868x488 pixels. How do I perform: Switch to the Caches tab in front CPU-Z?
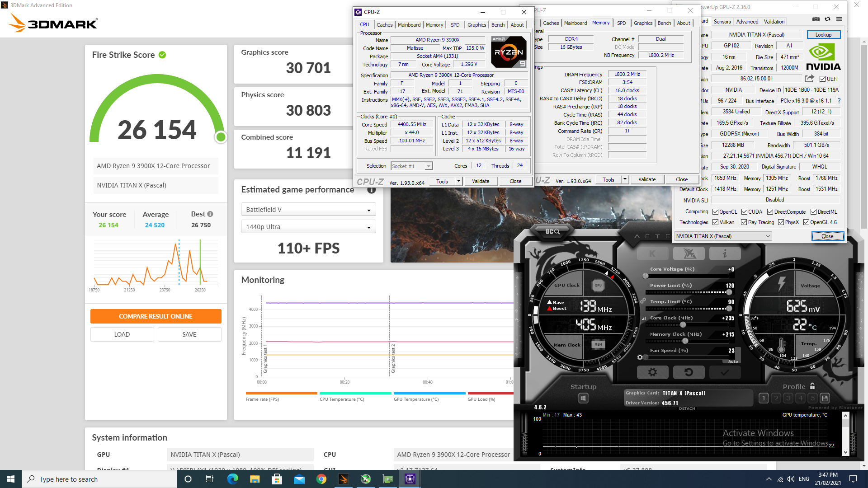385,25
